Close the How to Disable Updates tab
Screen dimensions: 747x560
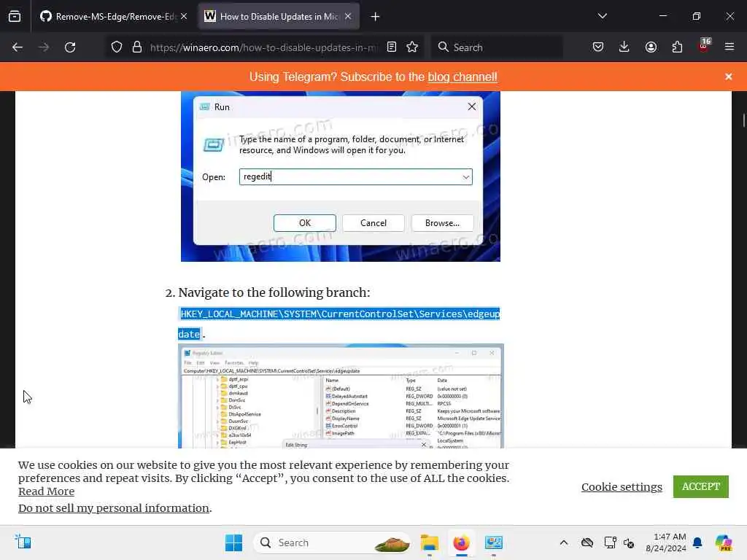pyautogui.click(x=348, y=17)
